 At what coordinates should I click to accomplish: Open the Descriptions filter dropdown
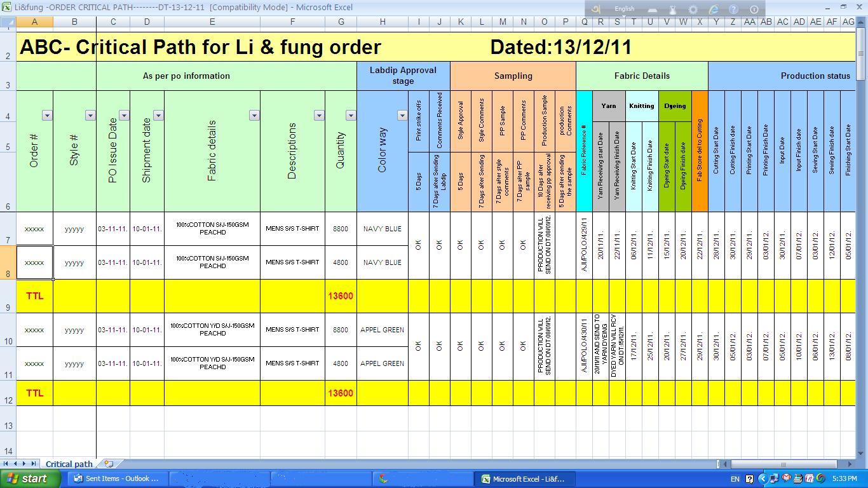coord(319,115)
